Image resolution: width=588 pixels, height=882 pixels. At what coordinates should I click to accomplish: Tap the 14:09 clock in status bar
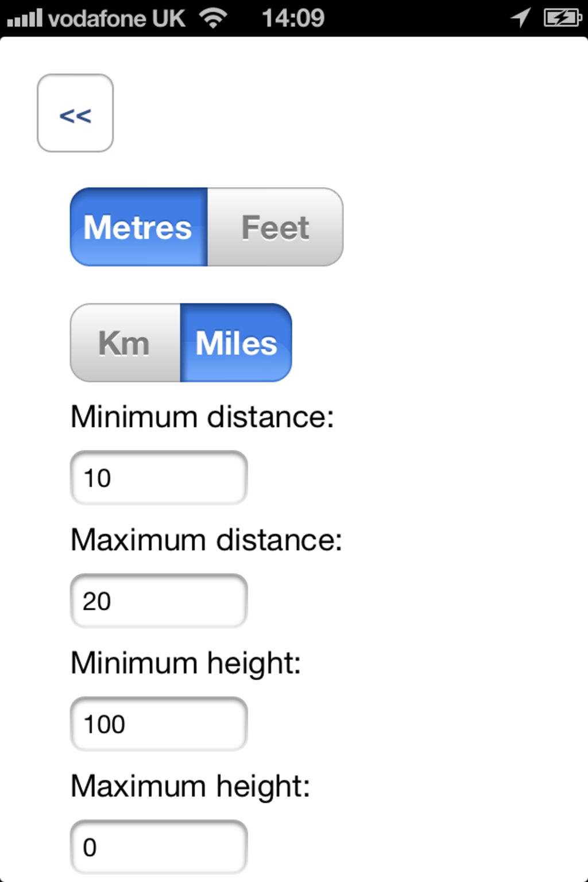click(x=293, y=18)
